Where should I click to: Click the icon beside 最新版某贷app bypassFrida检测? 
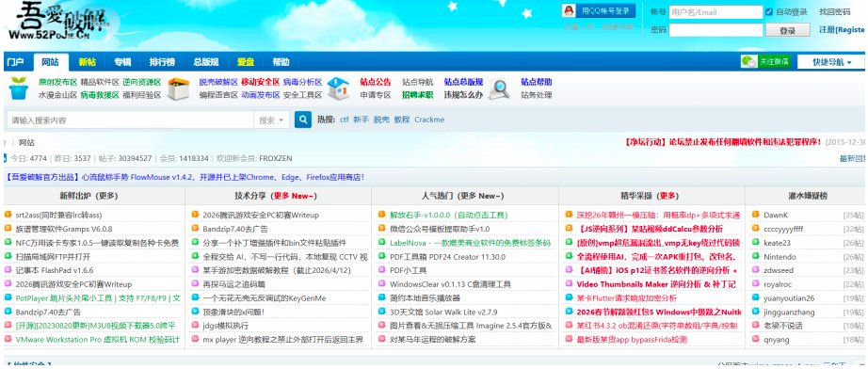[569, 339]
